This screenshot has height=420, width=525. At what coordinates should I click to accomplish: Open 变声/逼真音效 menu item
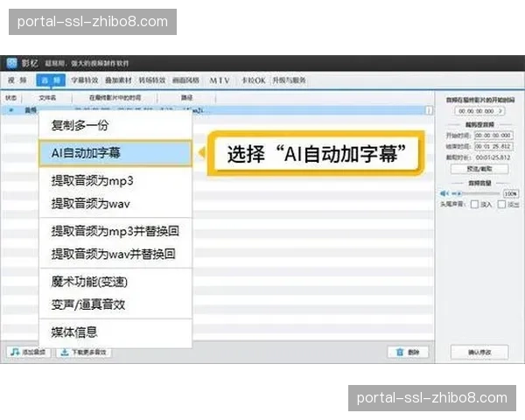115,304
